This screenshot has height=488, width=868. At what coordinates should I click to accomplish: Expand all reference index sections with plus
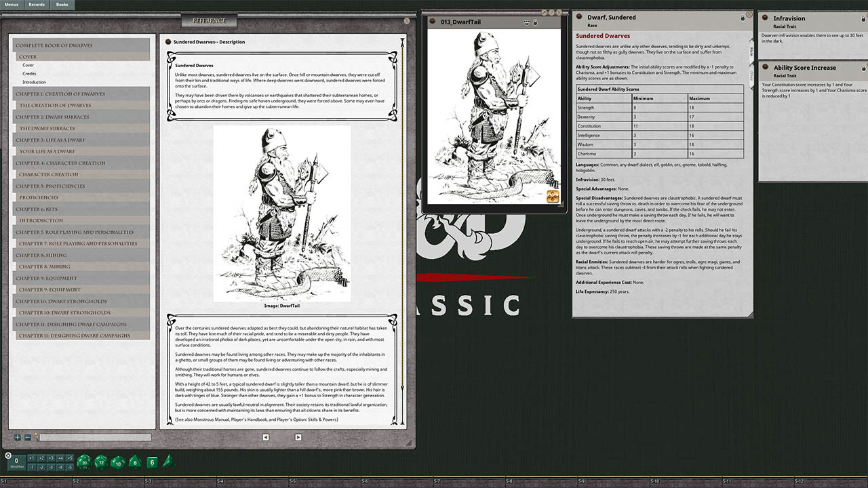click(x=18, y=438)
